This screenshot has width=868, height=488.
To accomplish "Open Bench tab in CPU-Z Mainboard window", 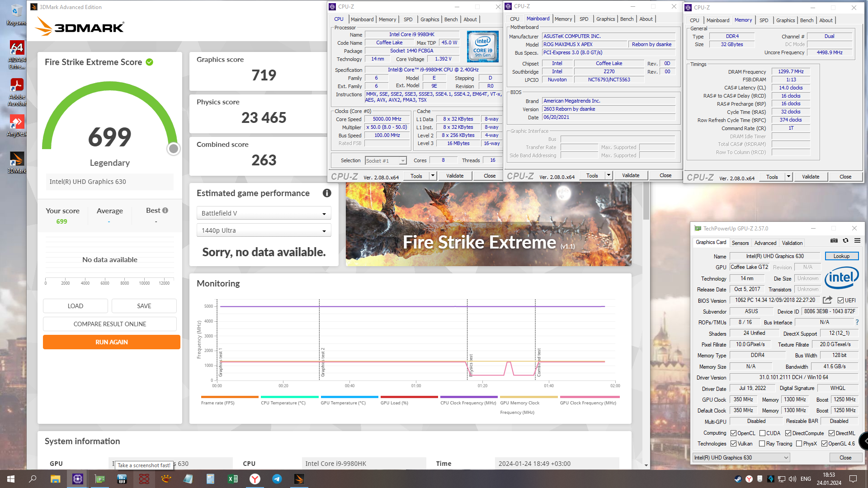I will 627,19.
